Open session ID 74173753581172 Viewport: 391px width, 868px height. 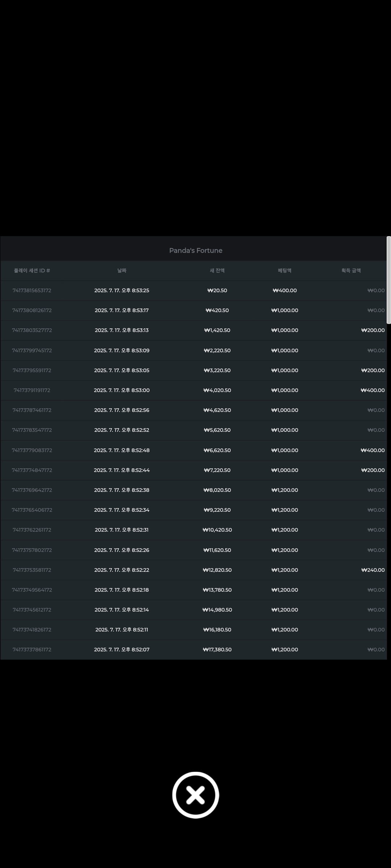click(32, 570)
